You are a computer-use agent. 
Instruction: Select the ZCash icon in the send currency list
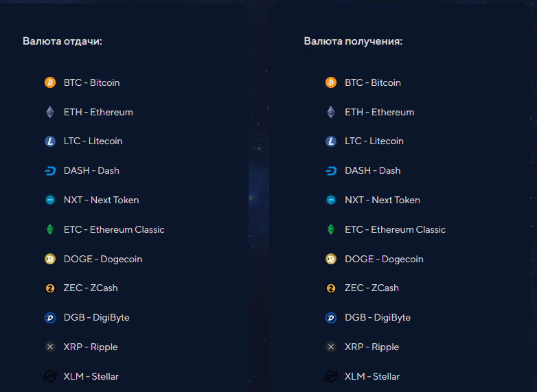point(50,288)
